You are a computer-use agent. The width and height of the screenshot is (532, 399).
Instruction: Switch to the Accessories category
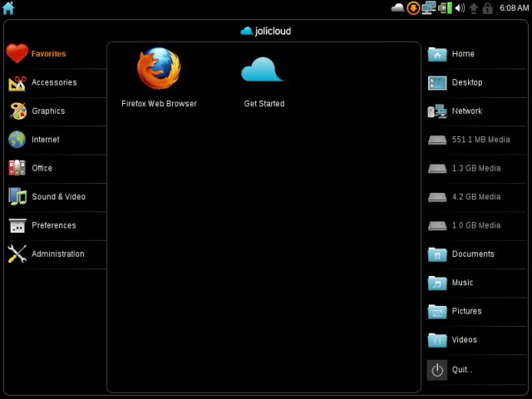pyautogui.click(x=54, y=82)
